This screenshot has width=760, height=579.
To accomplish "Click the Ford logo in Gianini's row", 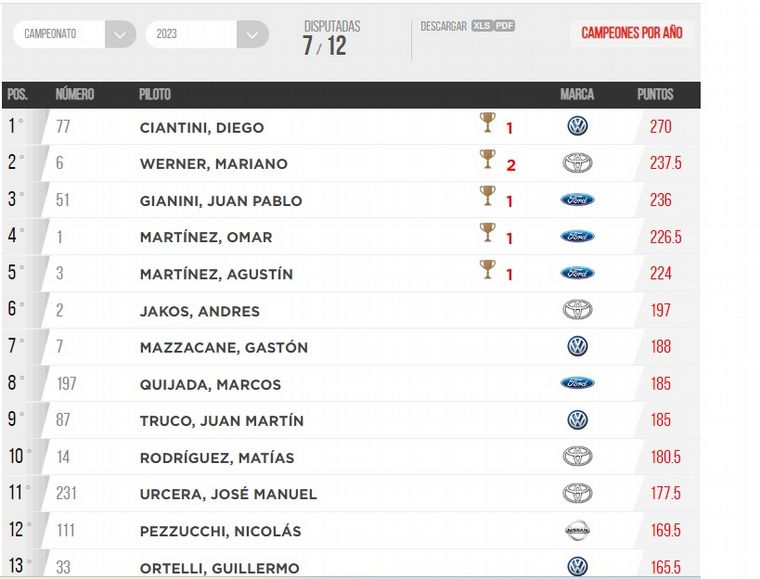I will tap(577, 200).
